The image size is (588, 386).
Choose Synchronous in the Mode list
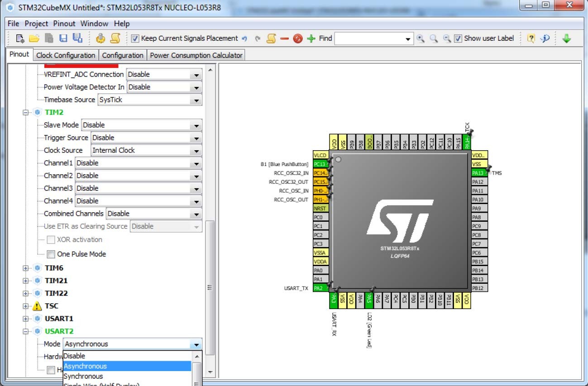point(127,376)
